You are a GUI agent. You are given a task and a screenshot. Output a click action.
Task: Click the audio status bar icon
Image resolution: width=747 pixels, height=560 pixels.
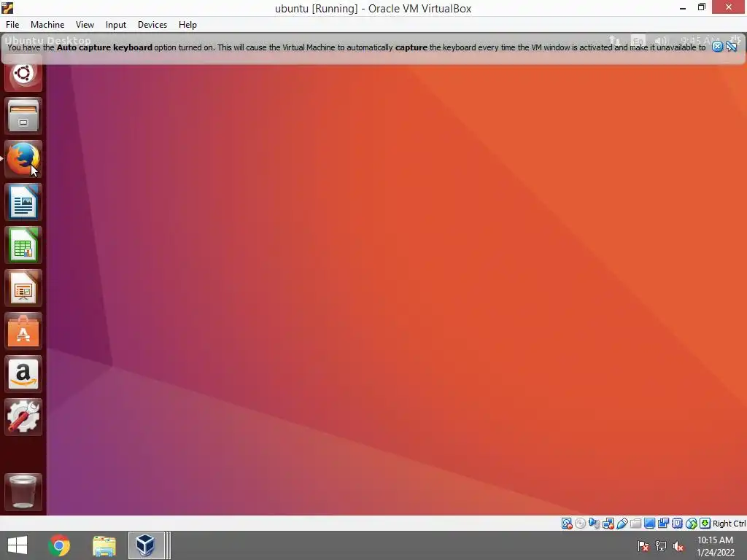594,524
